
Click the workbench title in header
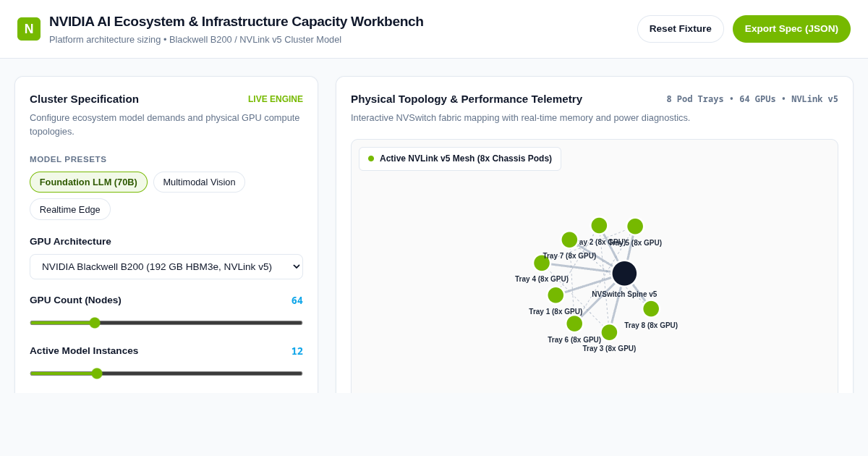tap(237, 22)
